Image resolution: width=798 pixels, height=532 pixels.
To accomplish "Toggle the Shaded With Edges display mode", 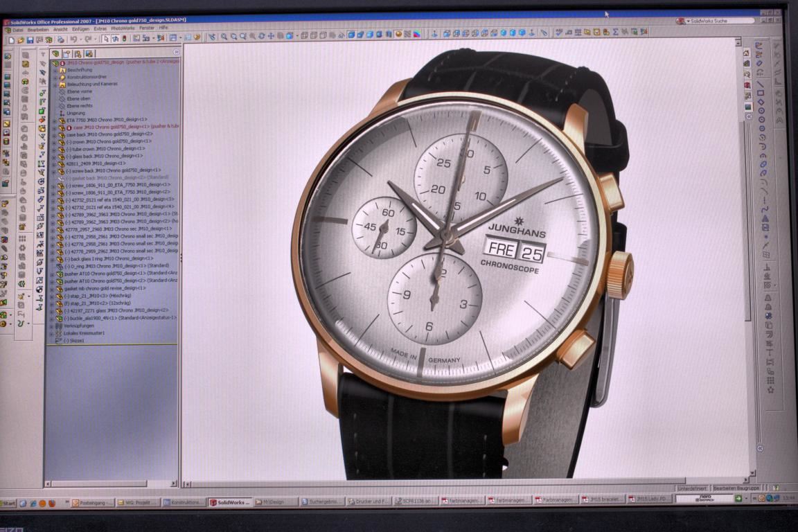I will (351, 34).
